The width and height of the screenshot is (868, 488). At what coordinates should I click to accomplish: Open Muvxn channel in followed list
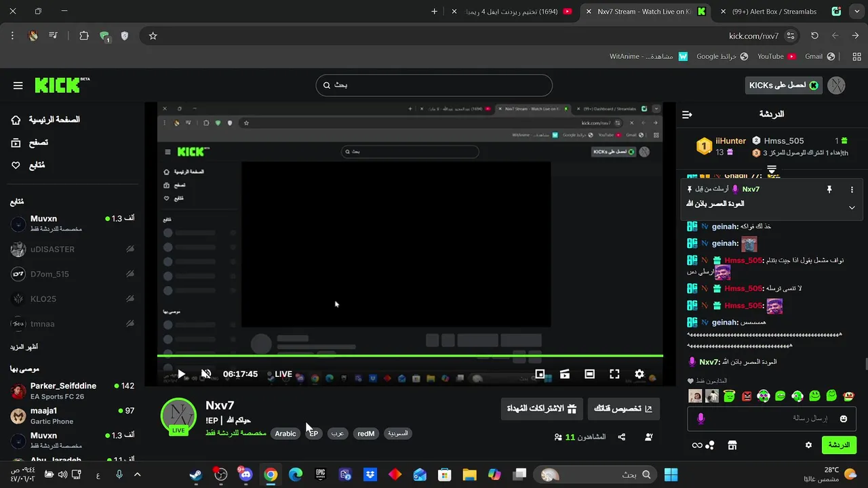73,223
